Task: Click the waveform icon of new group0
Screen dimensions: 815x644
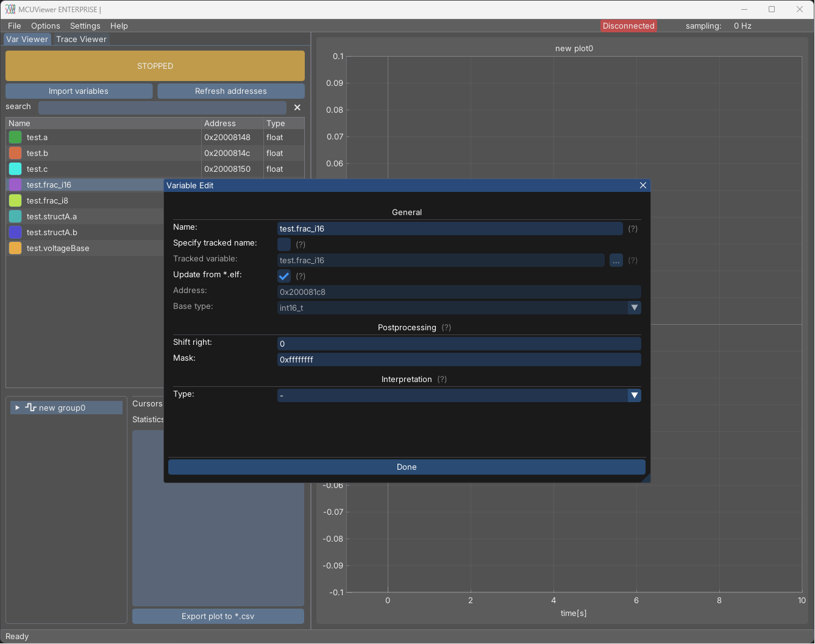Action: tap(30, 408)
